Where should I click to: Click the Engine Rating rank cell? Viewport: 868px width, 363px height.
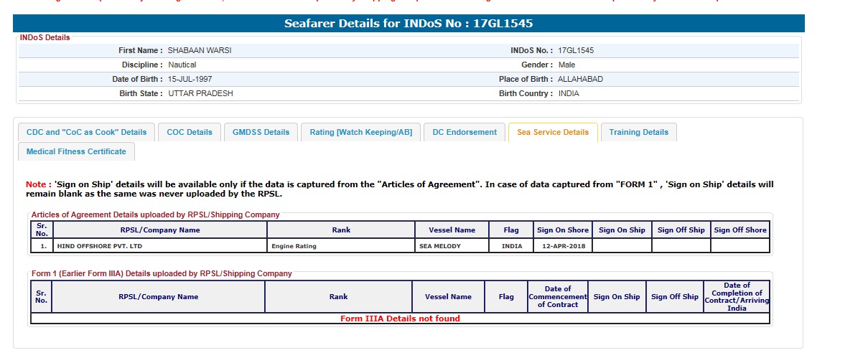coord(294,246)
